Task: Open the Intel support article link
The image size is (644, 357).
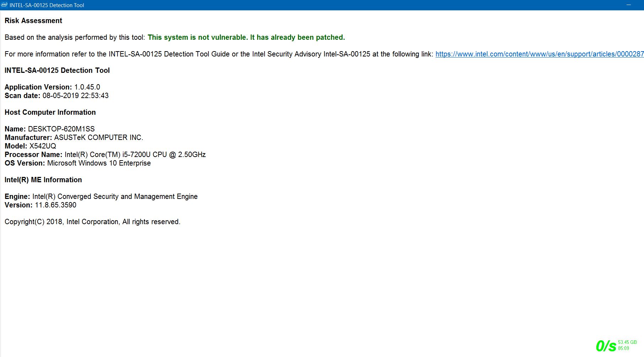Action: pyautogui.click(x=540, y=54)
